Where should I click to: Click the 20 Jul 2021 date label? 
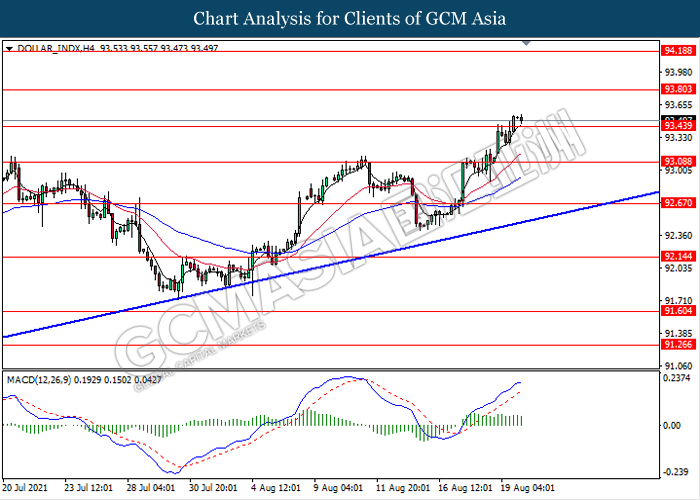coord(25,488)
